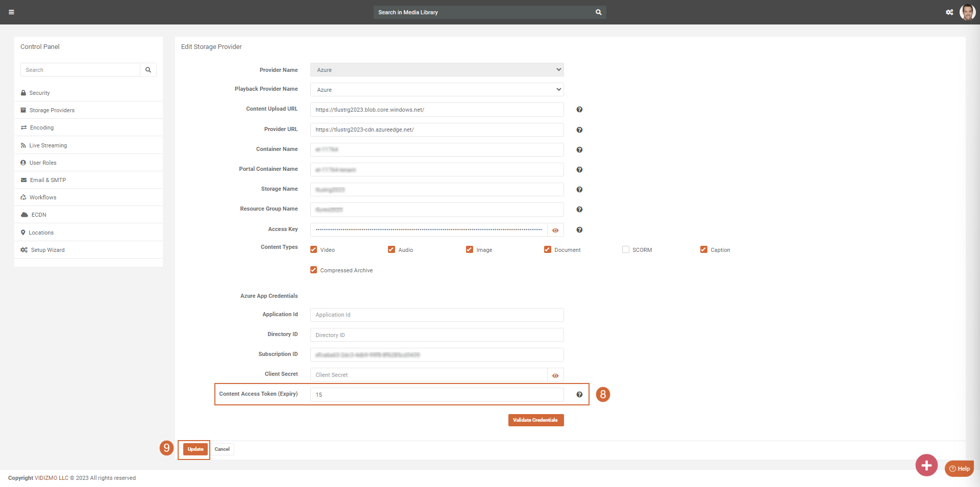Viewport: 980px width, 487px height.
Task: Show the Client Secret using eye icon
Action: coord(555,375)
